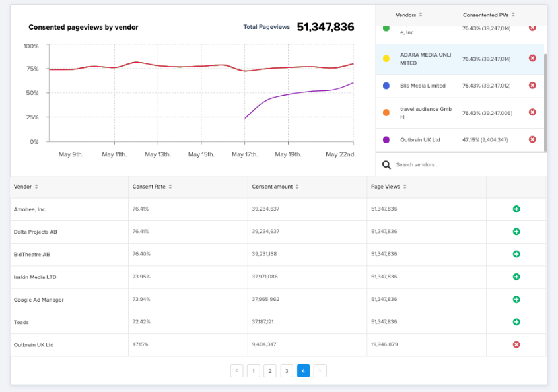This screenshot has height=392, width=558.
Task: Click plus icon in Inskin Media LTD row
Action: coord(516,277)
